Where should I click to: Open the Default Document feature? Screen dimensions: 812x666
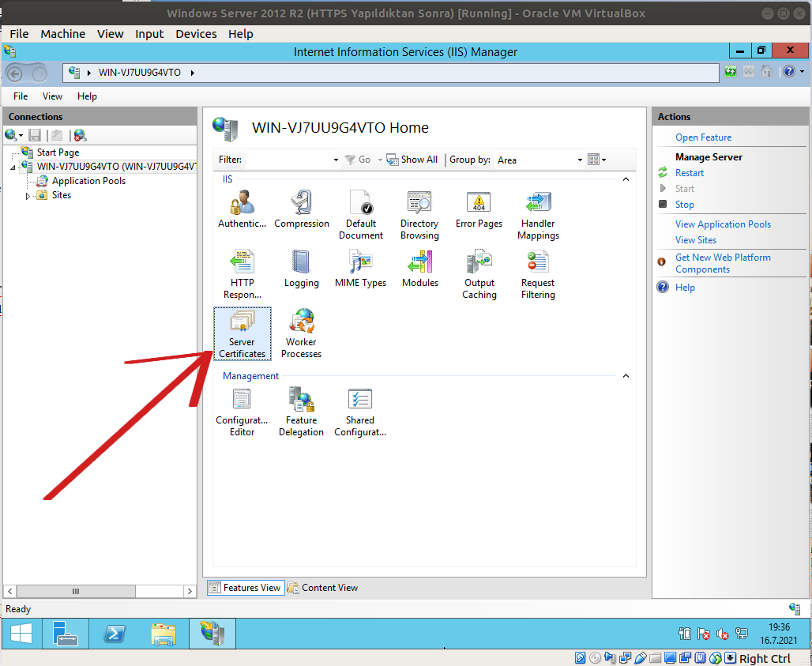[x=360, y=215]
